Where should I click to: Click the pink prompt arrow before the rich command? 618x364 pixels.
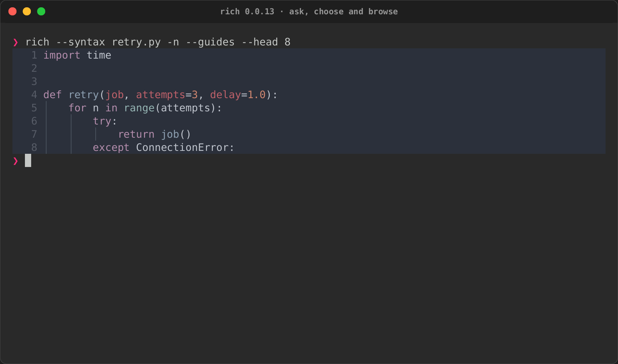coord(15,42)
